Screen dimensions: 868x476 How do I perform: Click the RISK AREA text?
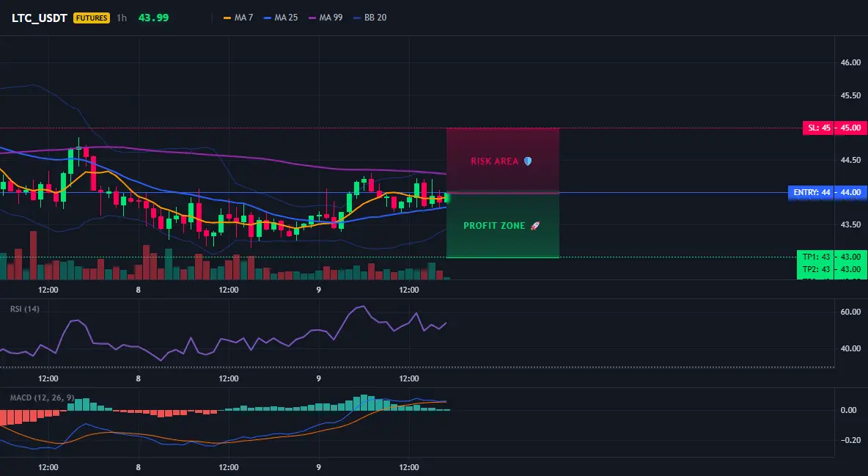494,161
